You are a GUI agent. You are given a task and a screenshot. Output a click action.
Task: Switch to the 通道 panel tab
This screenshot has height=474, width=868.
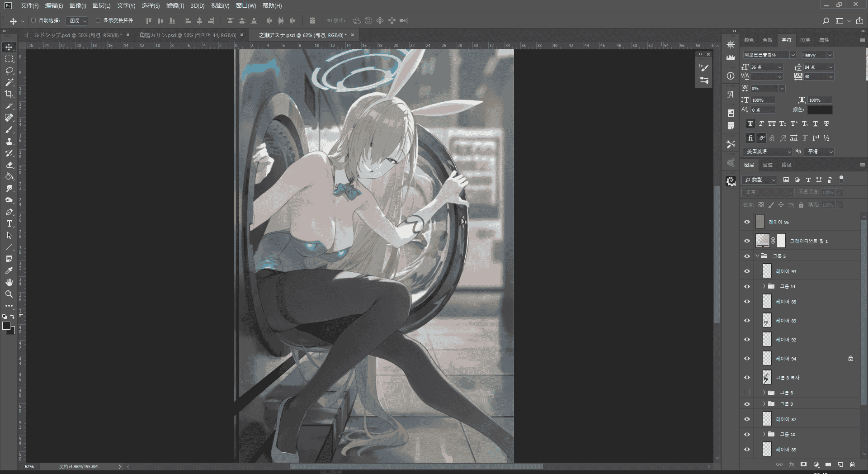tap(768, 165)
